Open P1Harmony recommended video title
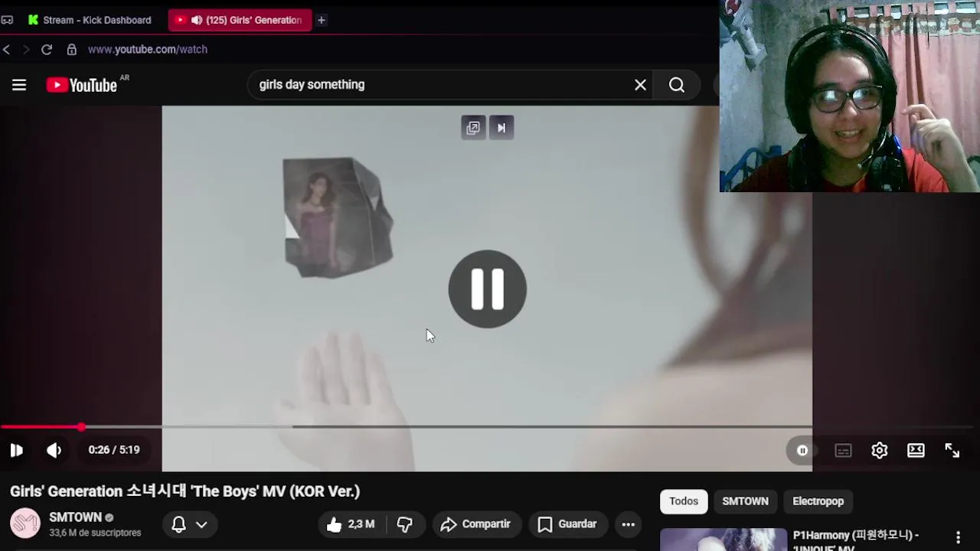The image size is (980, 551). coord(856,542)
